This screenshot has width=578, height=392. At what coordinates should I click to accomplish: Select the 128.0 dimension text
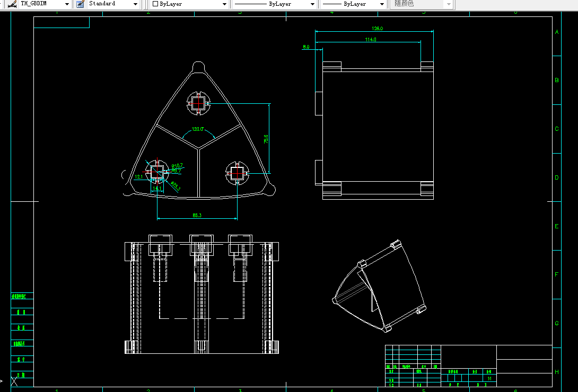(x=377, y=29)
